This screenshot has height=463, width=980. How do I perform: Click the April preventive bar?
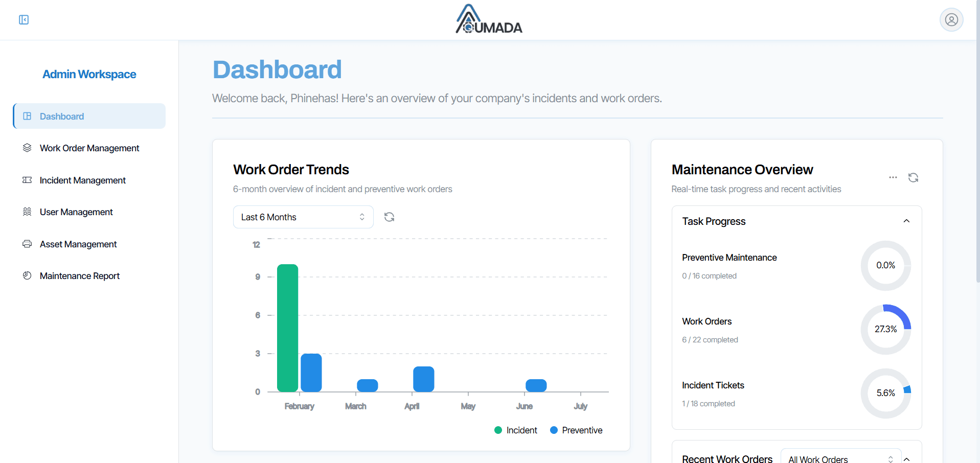pos(424,379)
